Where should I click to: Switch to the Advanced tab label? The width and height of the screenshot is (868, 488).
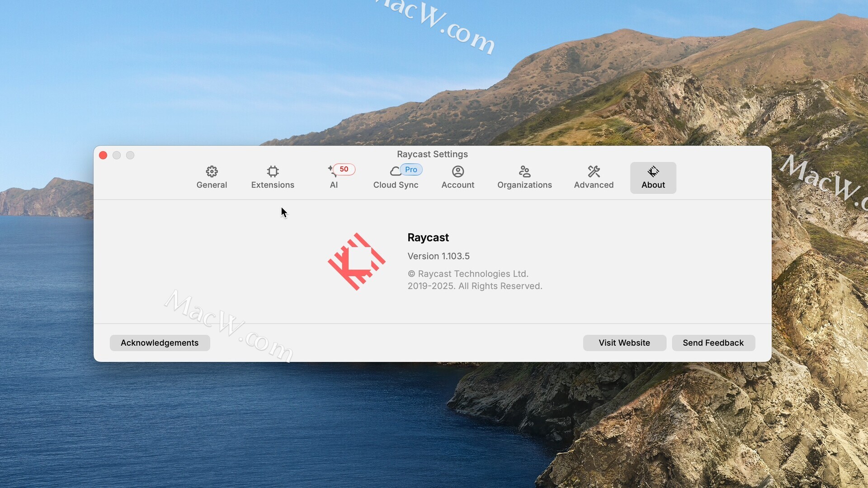(594, 185)
